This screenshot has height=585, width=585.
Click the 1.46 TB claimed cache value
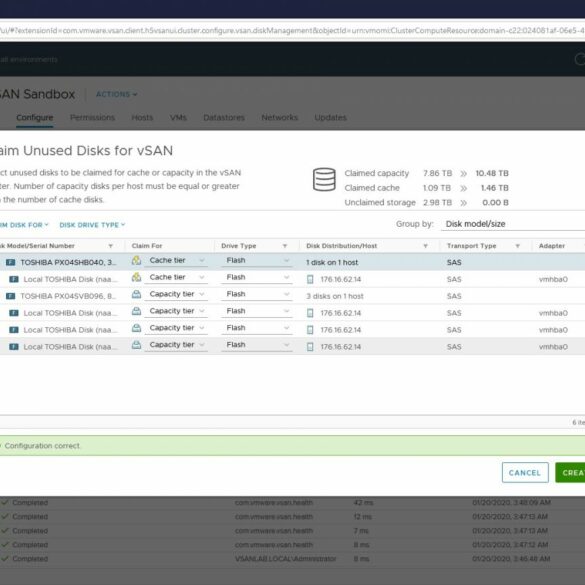click(x=495, y=188)
